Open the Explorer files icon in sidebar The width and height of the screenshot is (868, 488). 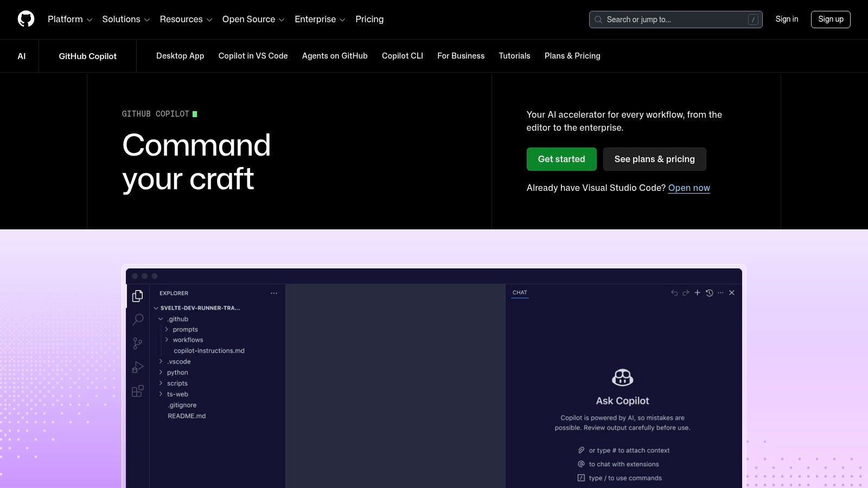pos(138,296)
